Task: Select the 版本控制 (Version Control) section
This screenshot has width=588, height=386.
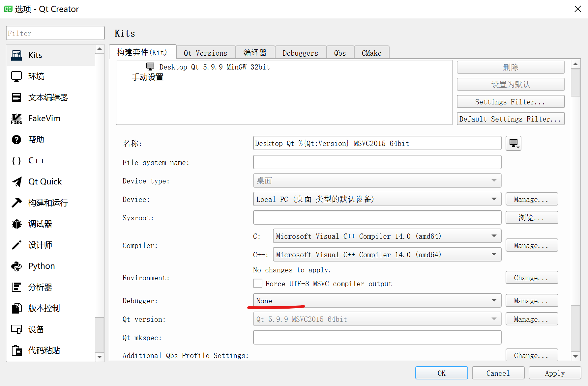Action: pyautogui.click(x=44, y=308)
